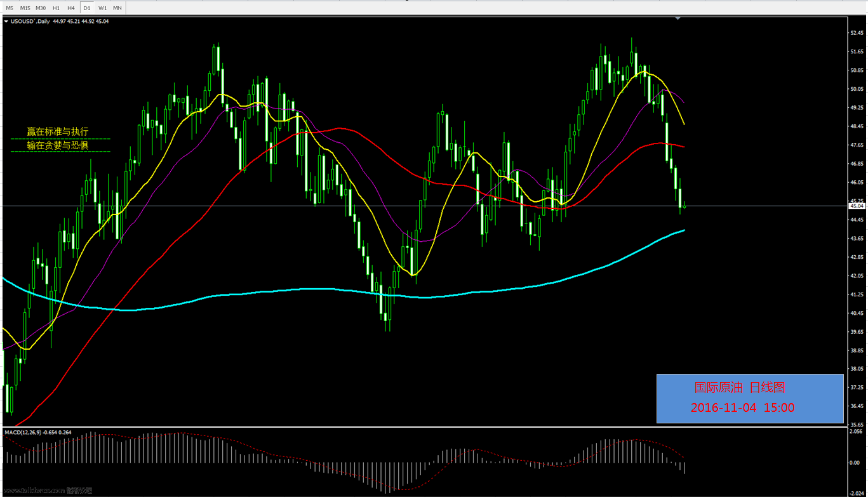Viewport: 868px width, 497px height.
Task: Click the 2016-11-04 15:00 date text
Action: [742, 408]
